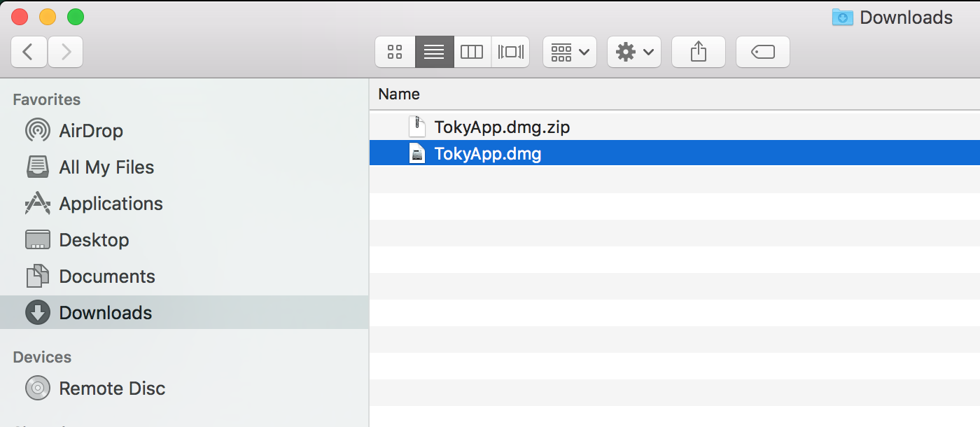Viewport: 980px width, 427px height.
Task: Open Documents in the sidebar
Action: (106, 276)
